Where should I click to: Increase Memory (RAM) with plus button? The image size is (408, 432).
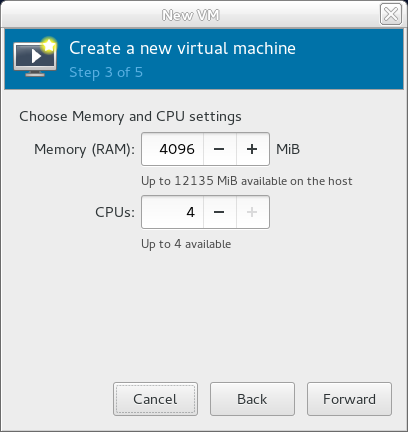click(x=253, y=149)
